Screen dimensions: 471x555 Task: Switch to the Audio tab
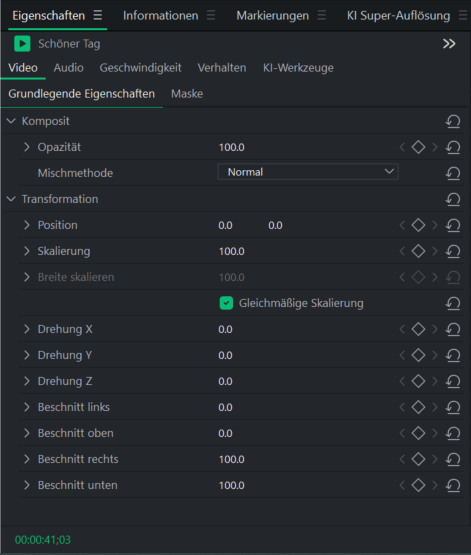coord(69,68)
